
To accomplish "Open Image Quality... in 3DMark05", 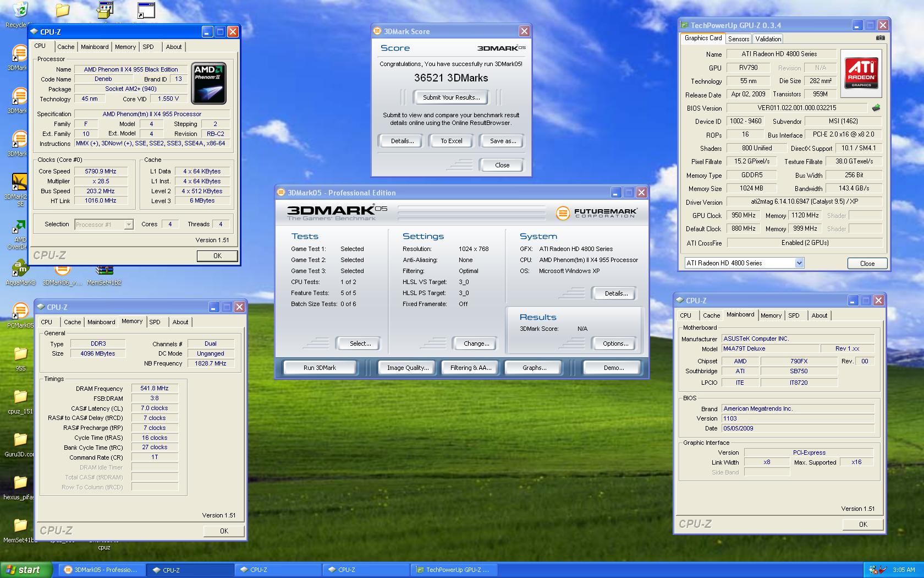I will coord(408,368).
